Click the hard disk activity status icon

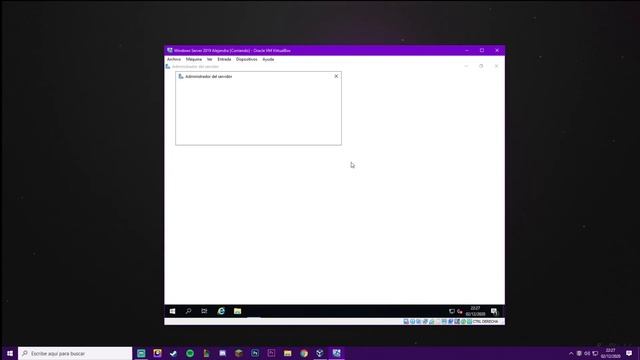click(x=406, y=322)
